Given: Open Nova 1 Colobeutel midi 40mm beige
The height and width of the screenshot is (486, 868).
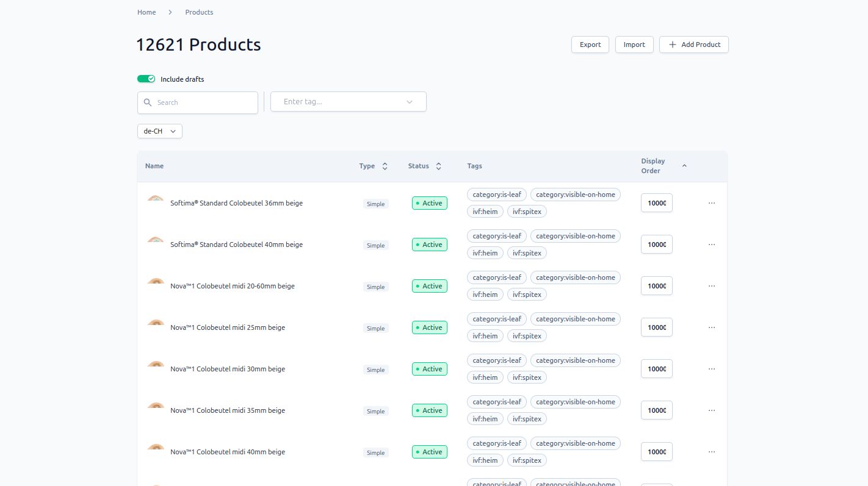Looking at the screenshot, I should [228, 452].
